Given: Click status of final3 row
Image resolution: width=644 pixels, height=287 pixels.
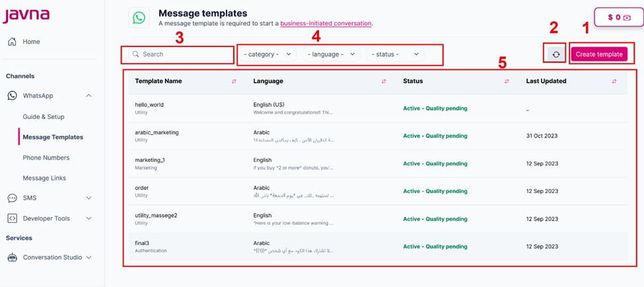Looking at the screenshot, I should (435, 247).
